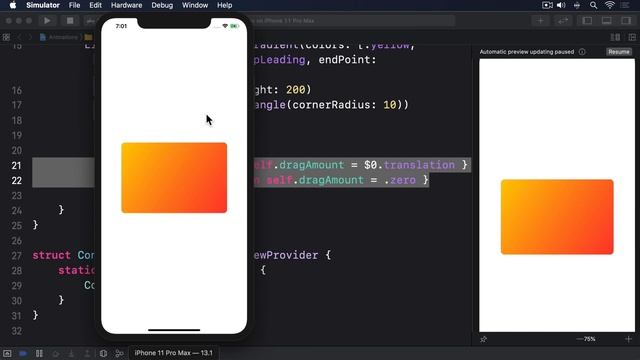Click the dragAmount text on line 21
This screenshot has width=640, height=360.
312,165
